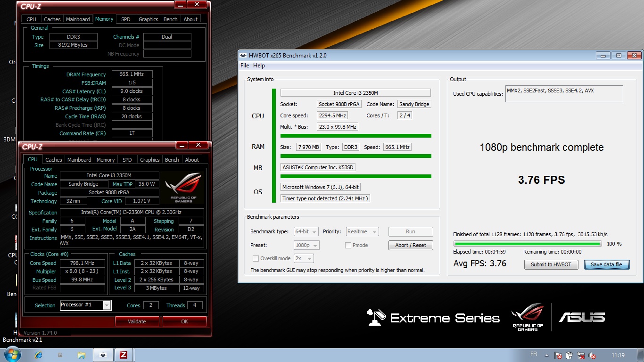Open Caches tab in upper CPU-Z window
644x362 pixels.
point(52,19)
